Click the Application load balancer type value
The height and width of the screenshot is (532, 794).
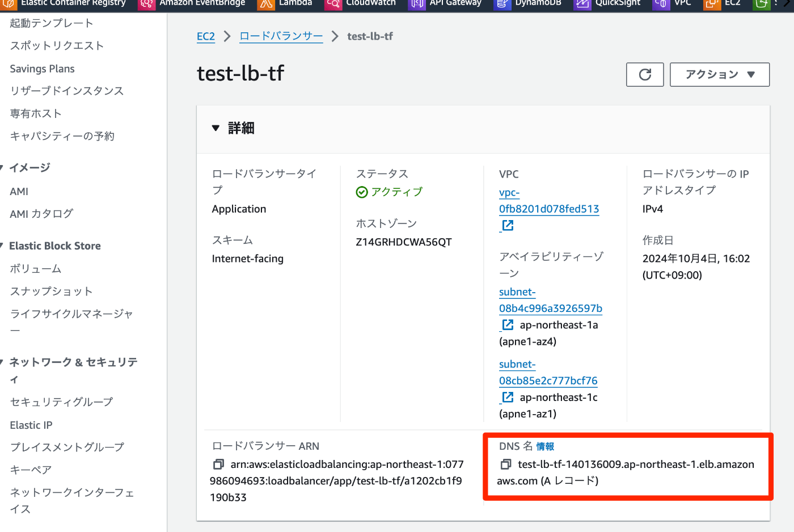[x=239, y=209]
